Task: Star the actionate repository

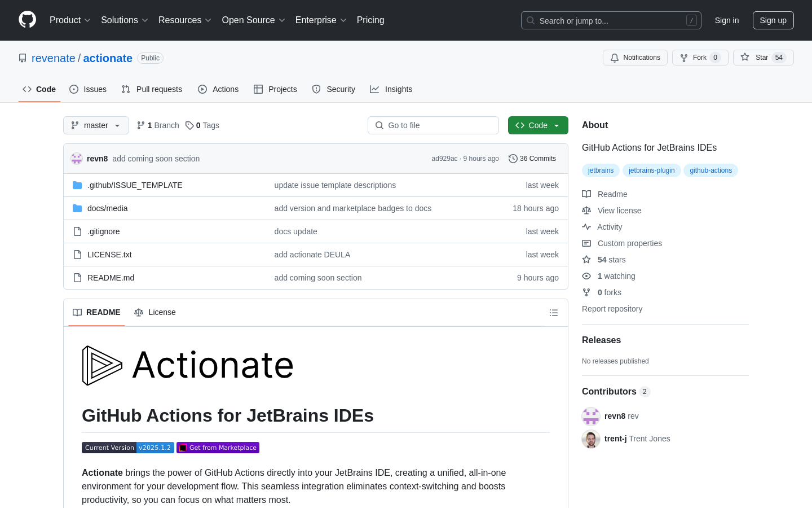Action: click(x=763, y=58)
